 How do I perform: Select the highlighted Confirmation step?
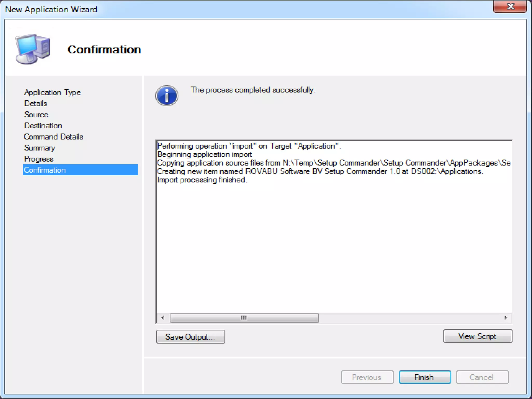(80, 170)
